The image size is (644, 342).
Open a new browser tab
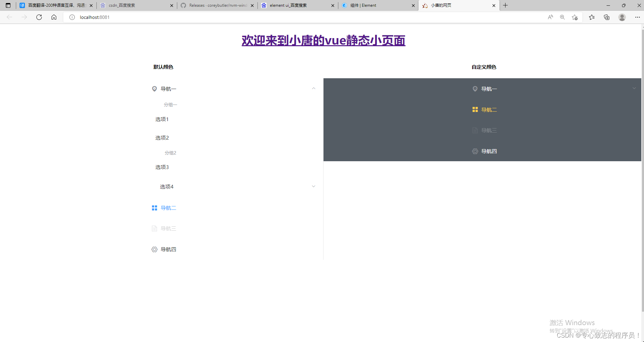click(x=505, y=5)
